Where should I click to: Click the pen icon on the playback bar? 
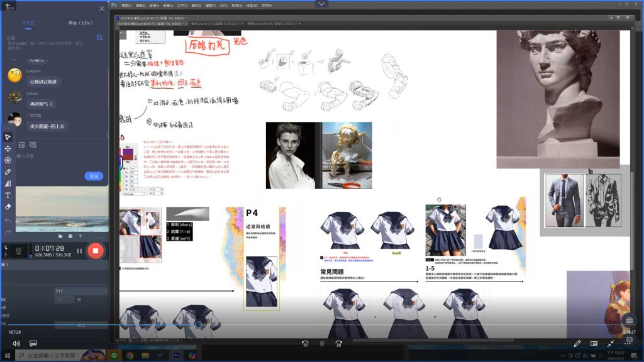click(578, 343)
